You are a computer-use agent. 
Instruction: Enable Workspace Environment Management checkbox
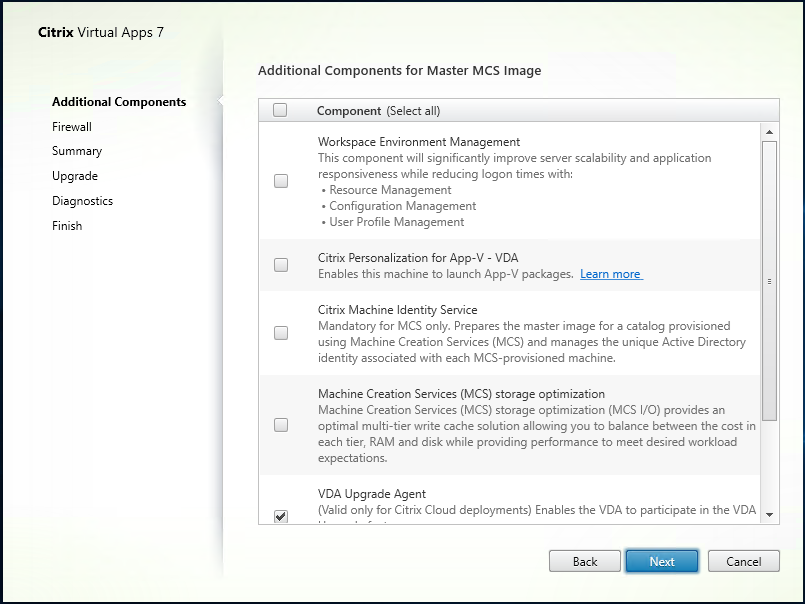tap(281, 181)
